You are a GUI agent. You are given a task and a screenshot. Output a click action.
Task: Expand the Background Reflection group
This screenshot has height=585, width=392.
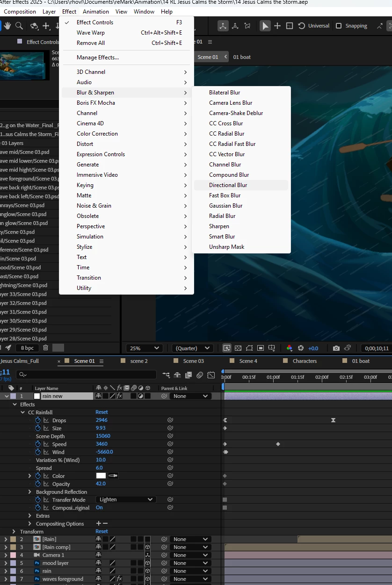(x=30, y=492)
